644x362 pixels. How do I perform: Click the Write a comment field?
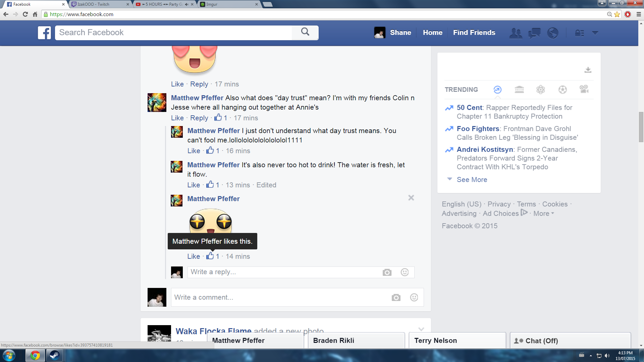282,297
